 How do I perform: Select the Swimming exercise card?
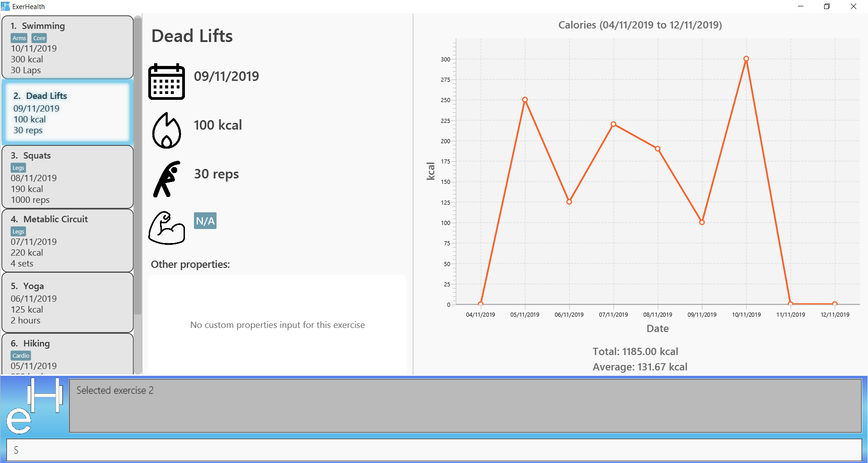[x=67, y=47]
